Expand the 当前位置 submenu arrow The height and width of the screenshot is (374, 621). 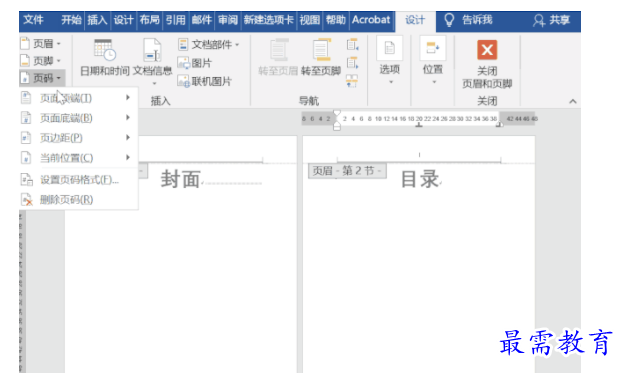(128, 157)
